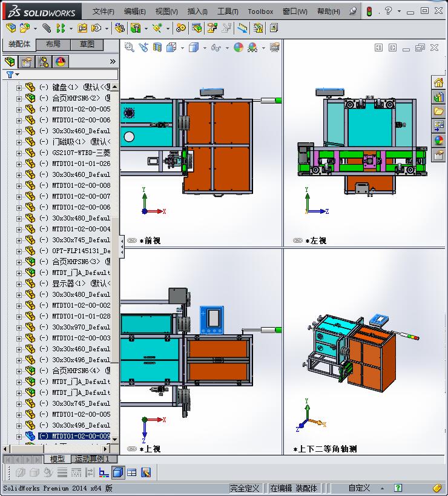Toggle the Shaded cube icon on bottom toolbar
The image size is (448, 496).
[x=118, y=472]
